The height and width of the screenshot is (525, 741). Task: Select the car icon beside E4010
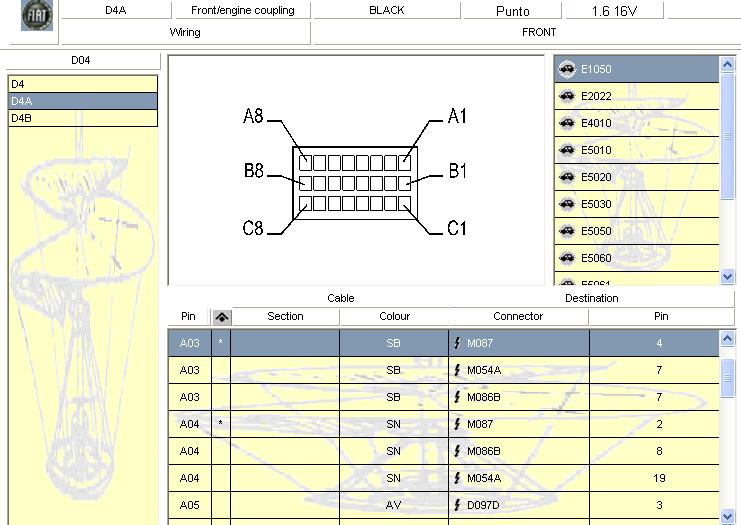tap(567, 123)
